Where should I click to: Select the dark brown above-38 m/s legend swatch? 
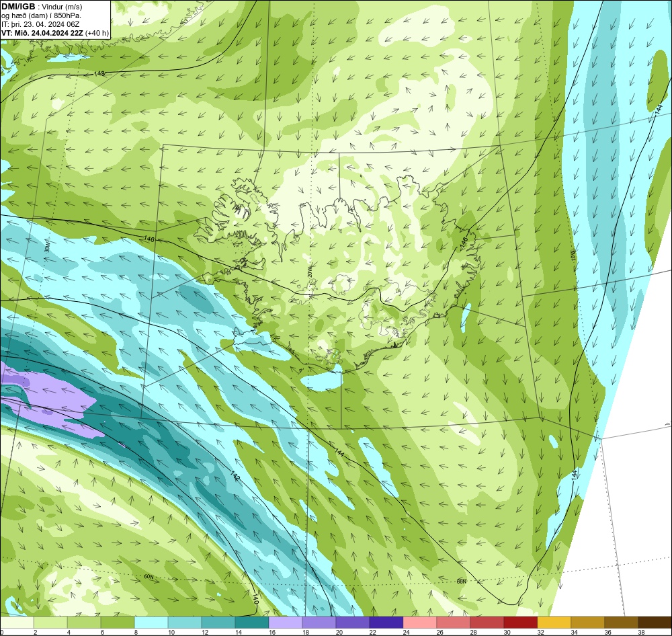[x=655, y=623]
